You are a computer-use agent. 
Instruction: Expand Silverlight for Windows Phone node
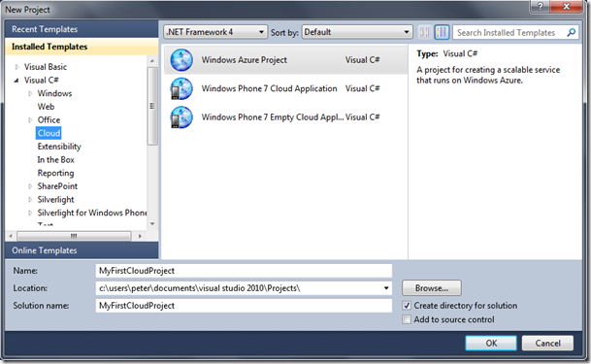click(x=30, y=213)
